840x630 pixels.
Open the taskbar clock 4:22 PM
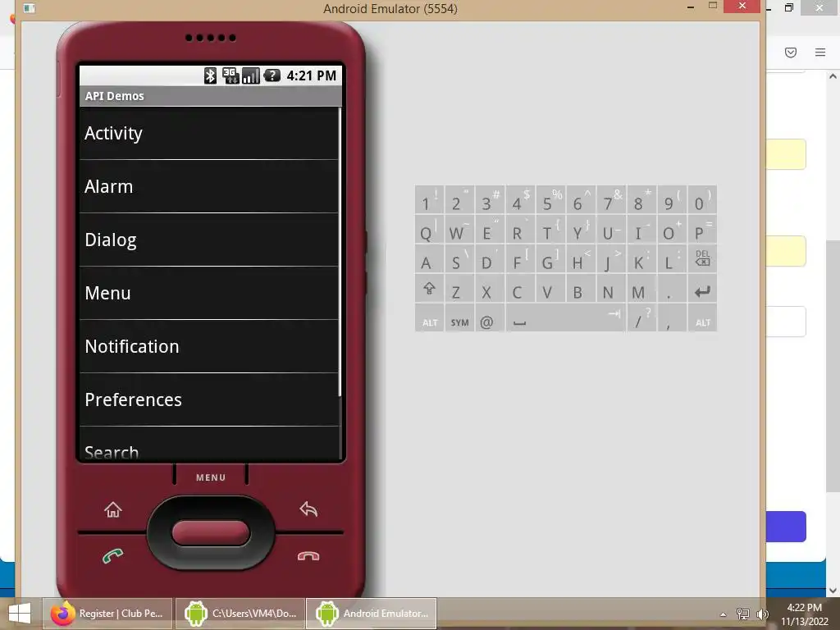[804, 614]
